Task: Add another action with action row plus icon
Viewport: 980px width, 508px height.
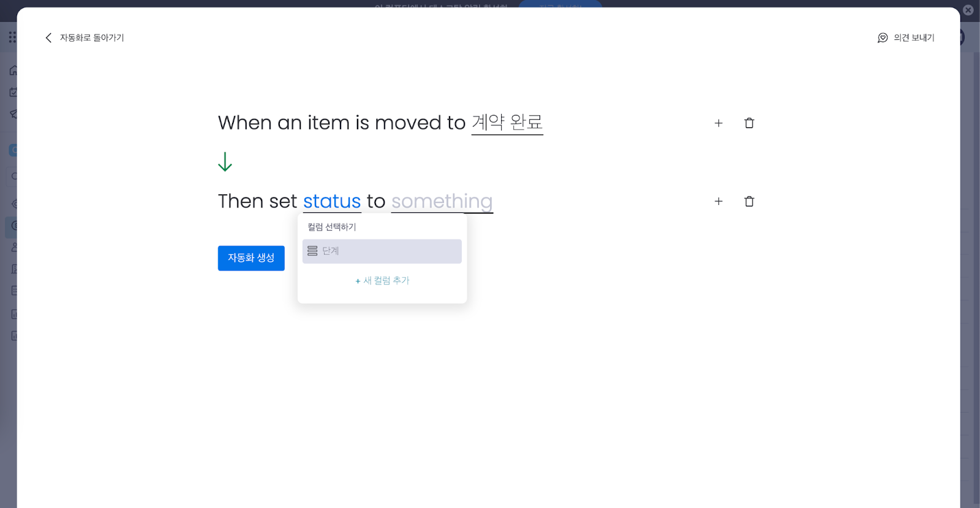Action: (718, 201)
